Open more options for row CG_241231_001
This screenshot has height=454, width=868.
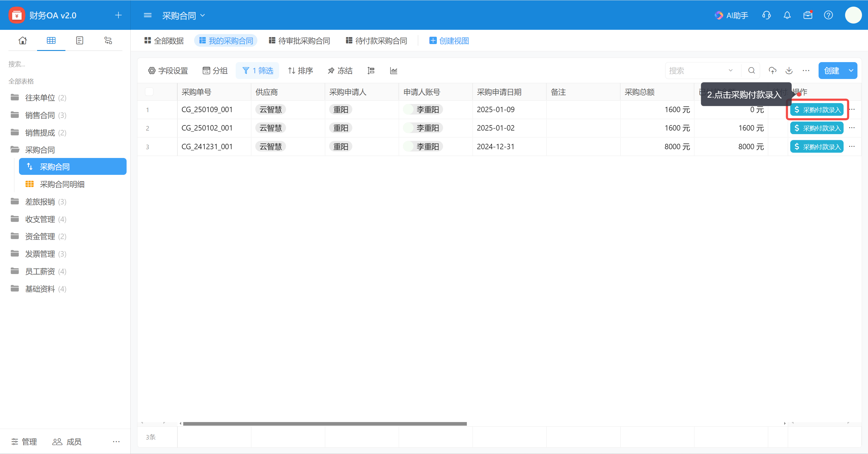coord(852,146)
